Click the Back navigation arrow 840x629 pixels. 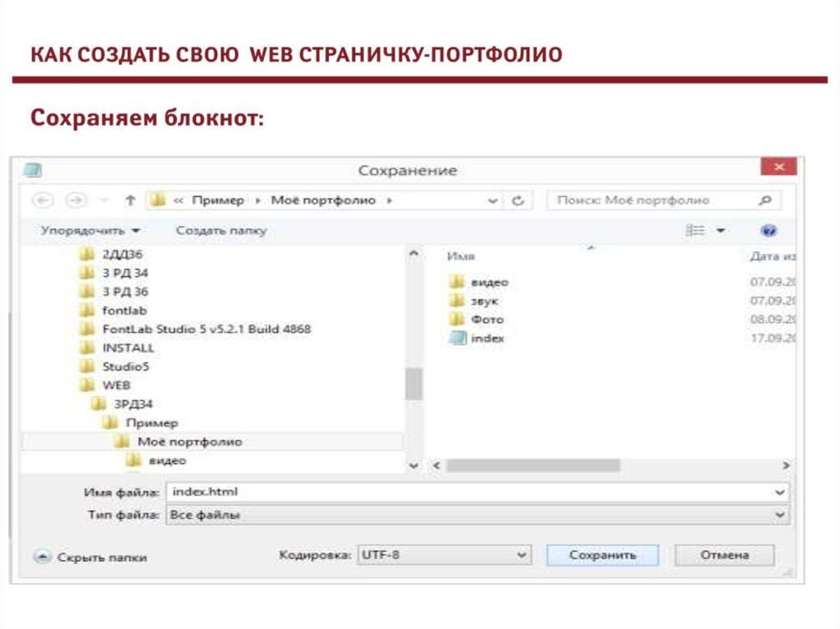coord(43,200)
